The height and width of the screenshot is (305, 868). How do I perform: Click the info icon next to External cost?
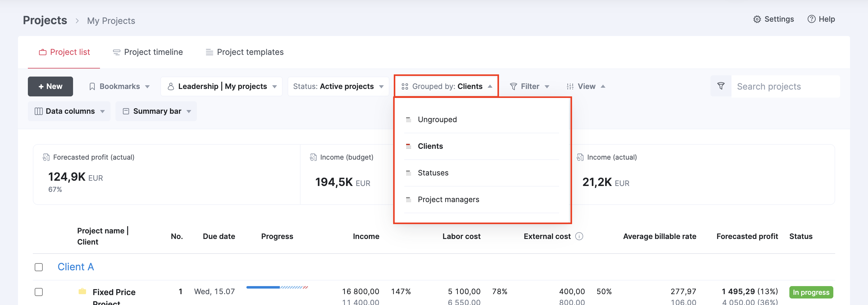click(x=579, y=236)
